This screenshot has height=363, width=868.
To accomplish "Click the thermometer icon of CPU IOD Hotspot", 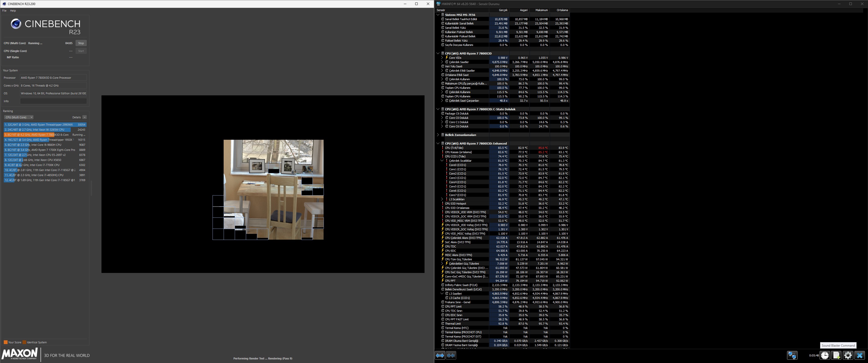I will click(443, 203).
